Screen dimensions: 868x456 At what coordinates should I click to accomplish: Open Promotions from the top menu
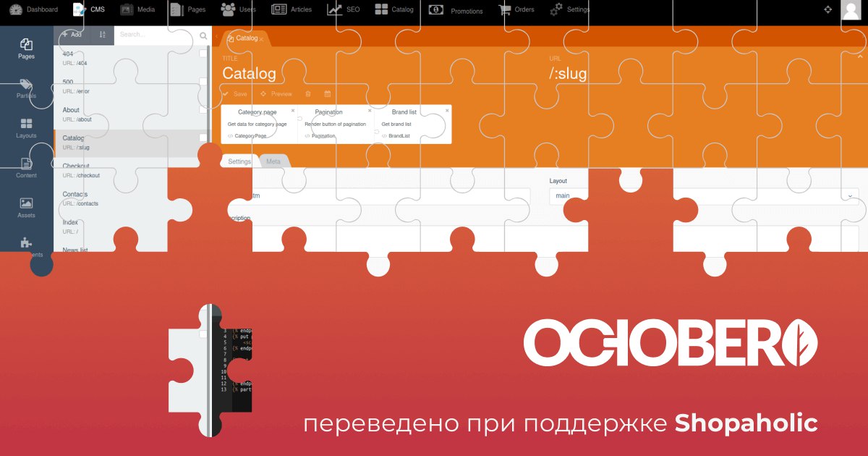456,10
